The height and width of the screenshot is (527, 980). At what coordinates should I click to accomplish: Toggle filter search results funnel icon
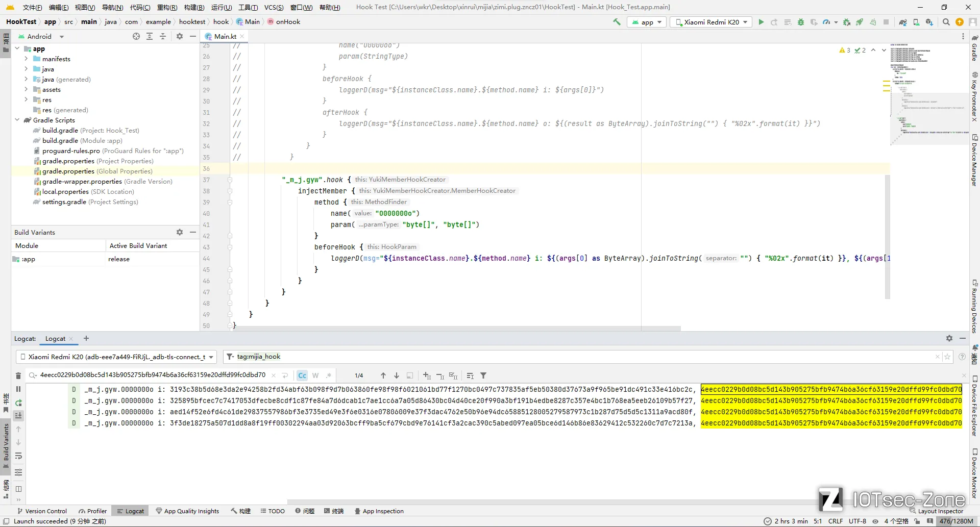click(x=483, y=375)
